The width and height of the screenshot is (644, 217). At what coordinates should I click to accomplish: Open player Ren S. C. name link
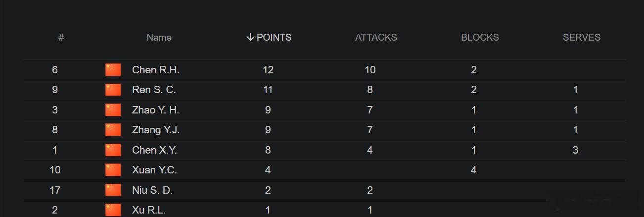(154, 90)
